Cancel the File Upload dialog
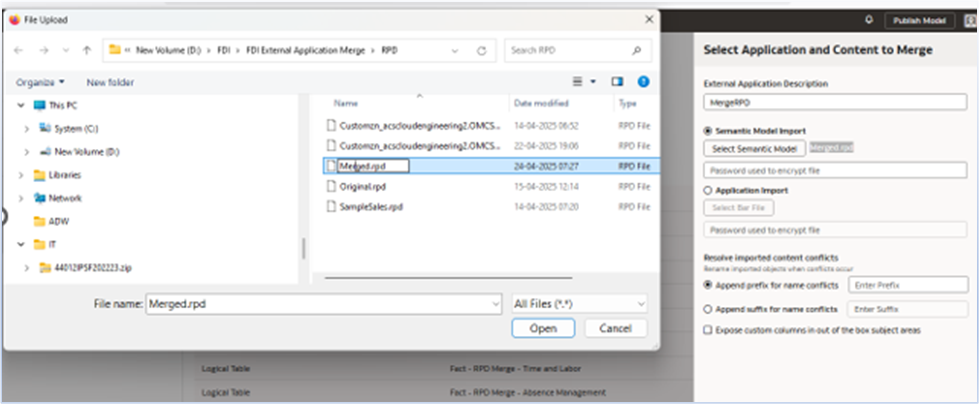Image resolution: width=979 pixels, height=404 pixels. point(616,328)
